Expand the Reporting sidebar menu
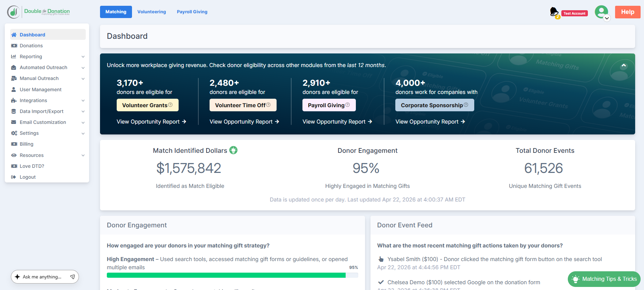 (83, 57)
